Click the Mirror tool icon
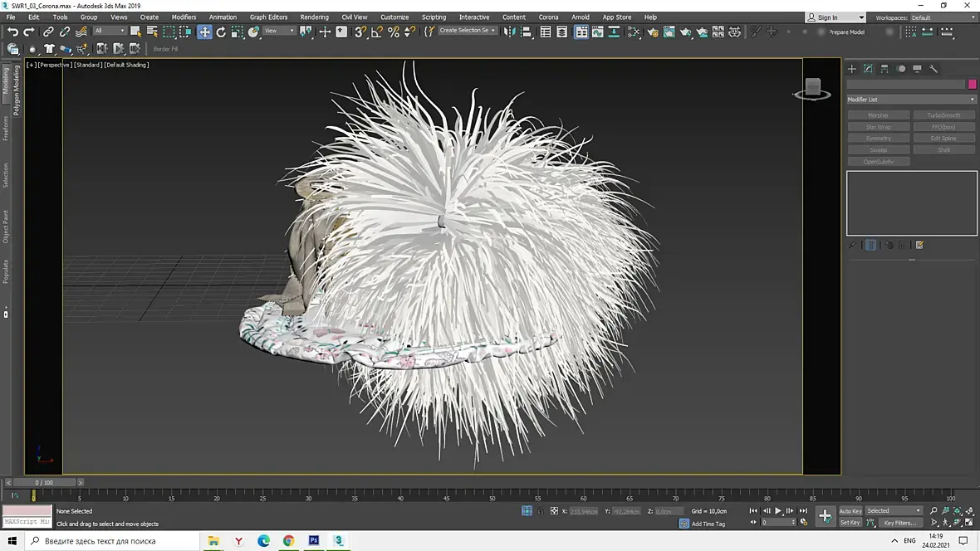This screenshot has height=551, width=980. coord(511,32)
